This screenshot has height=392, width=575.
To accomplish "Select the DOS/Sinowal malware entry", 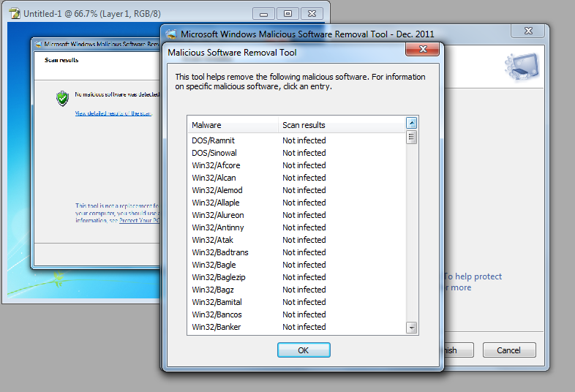I will coord(214,153).
